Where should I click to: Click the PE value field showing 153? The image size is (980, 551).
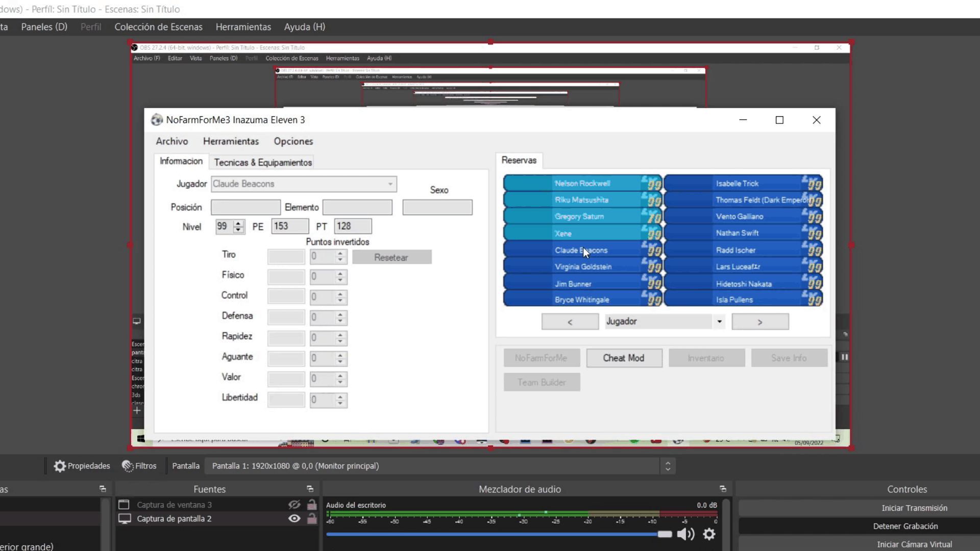(x=290, y=227)
